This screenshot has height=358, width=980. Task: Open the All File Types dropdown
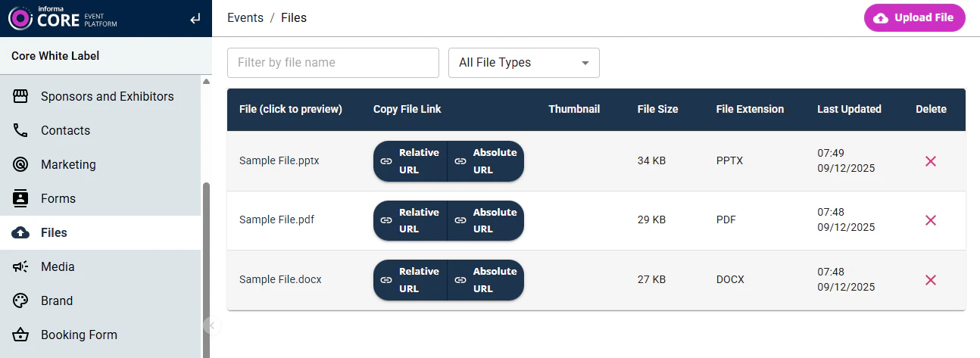(x=523, y=63)
